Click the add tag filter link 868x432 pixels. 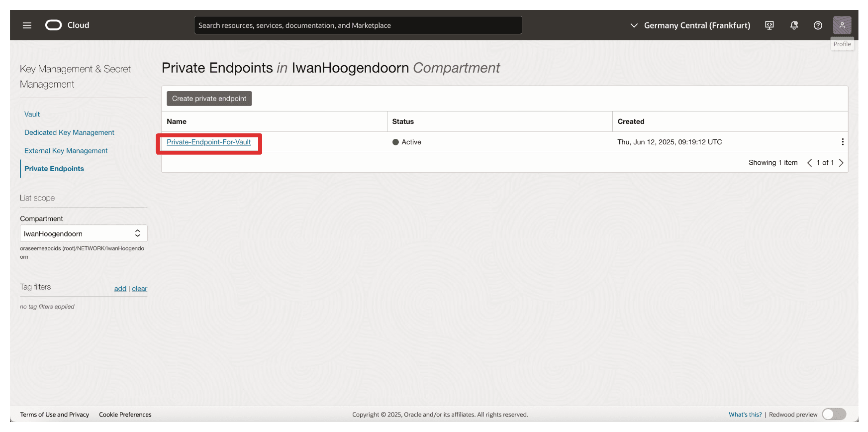tap(120, 289)
